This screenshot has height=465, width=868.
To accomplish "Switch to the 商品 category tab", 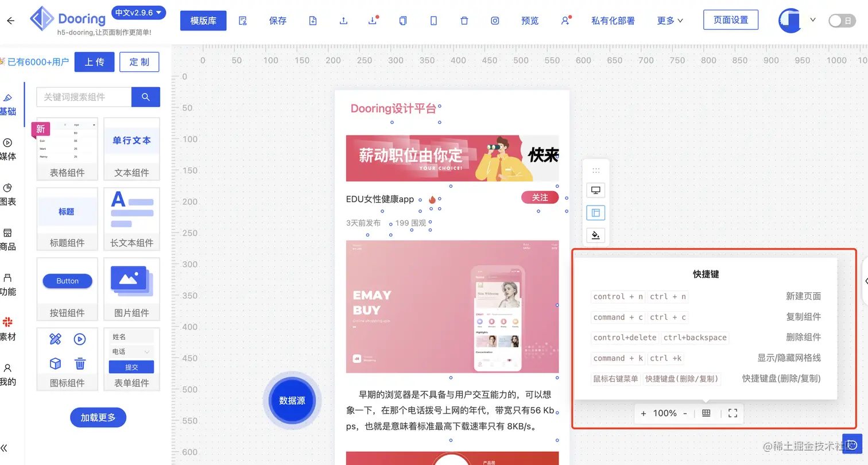I will coord(7,239).
